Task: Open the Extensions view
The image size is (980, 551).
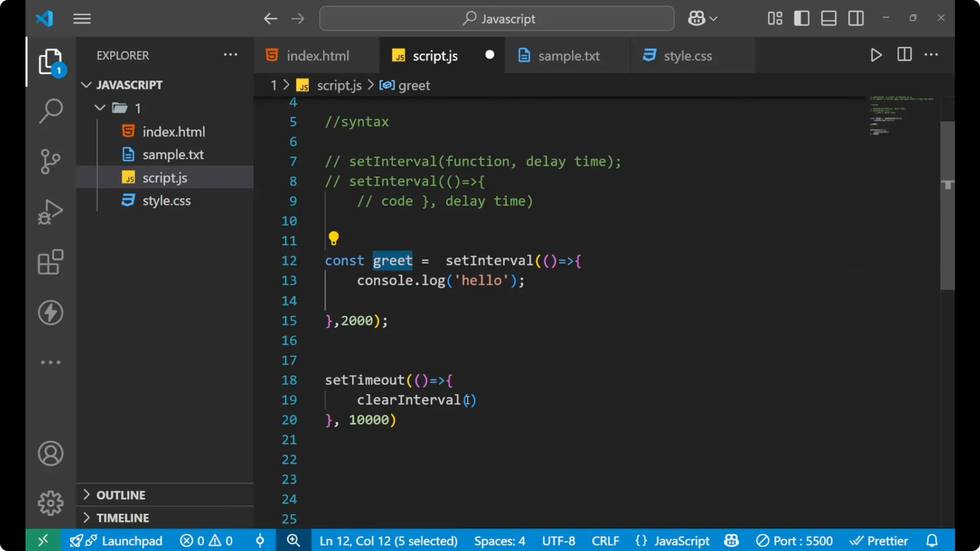Action: 50,262
